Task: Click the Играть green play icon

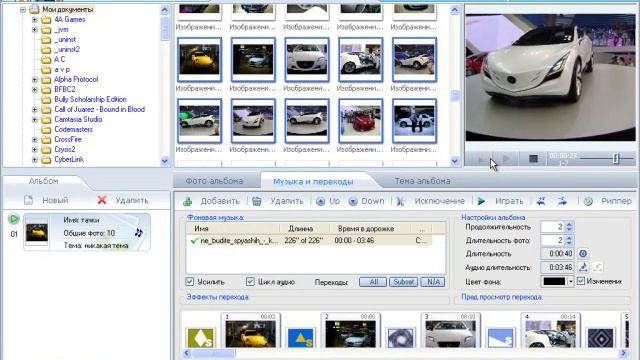Action: 482,201
